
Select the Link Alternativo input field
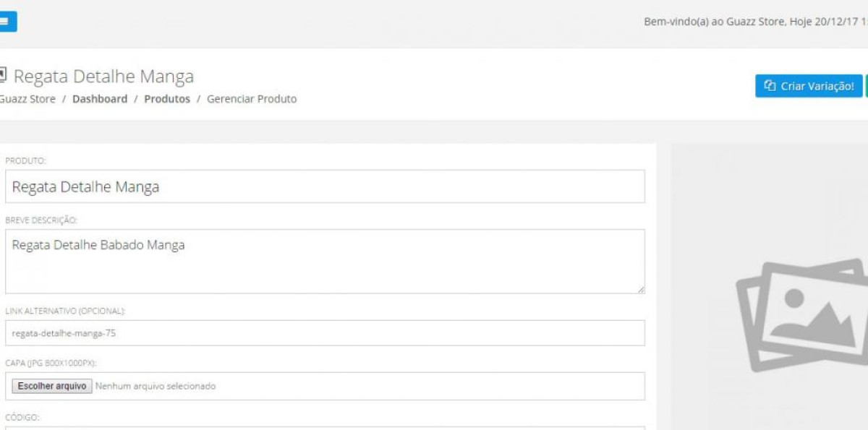coord(324,333)
